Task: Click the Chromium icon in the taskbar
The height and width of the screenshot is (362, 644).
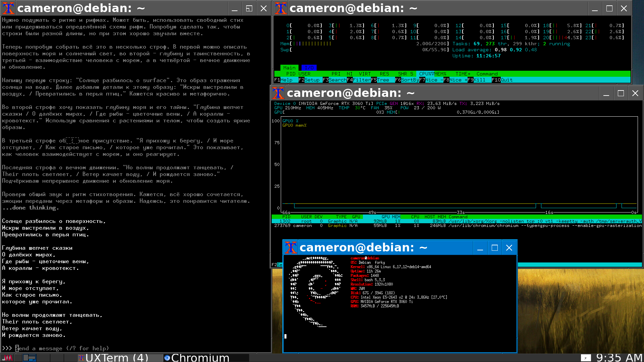Action: (167, 358)
